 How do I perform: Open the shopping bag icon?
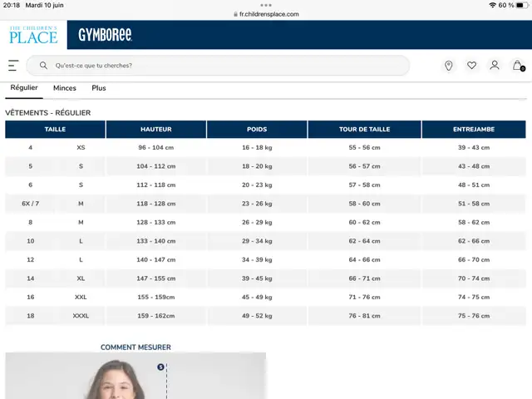(x=518, y=66)
